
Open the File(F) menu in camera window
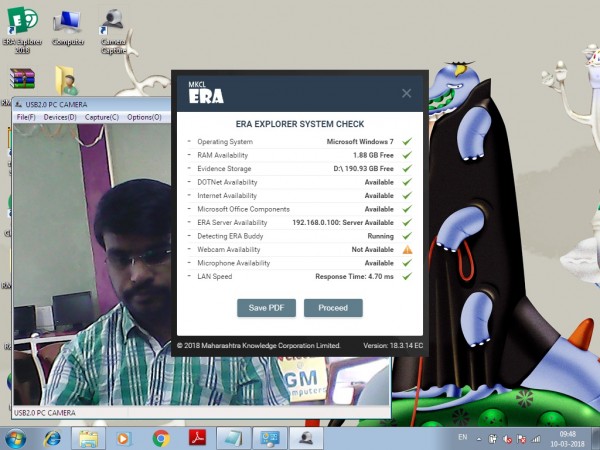(26, 117)
